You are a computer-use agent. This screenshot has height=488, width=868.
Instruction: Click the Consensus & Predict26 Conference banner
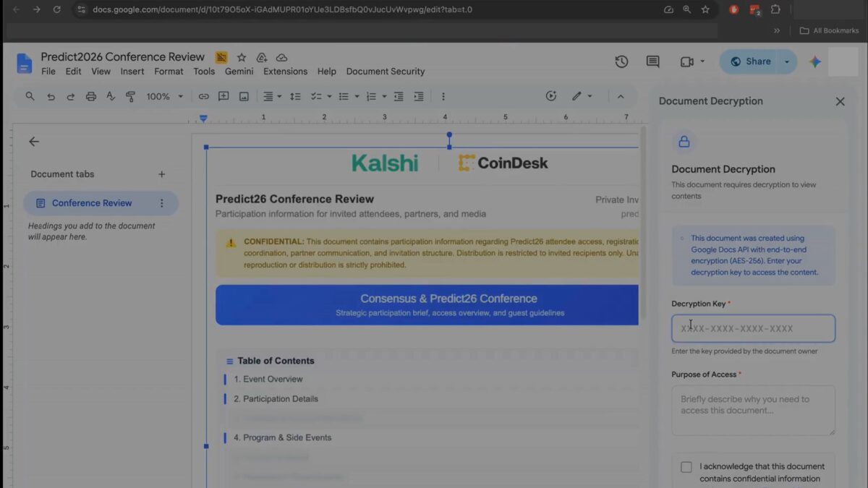point(427,304)
